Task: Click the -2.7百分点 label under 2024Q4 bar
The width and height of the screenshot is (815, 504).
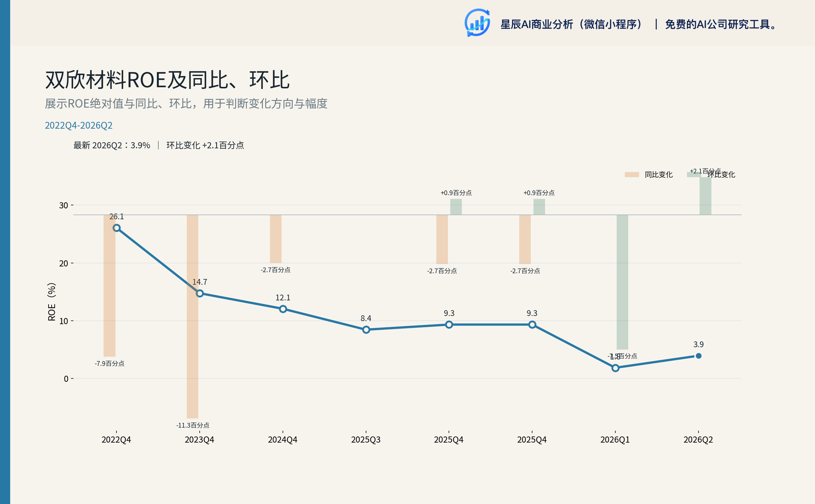Action: tap(275, 270)
